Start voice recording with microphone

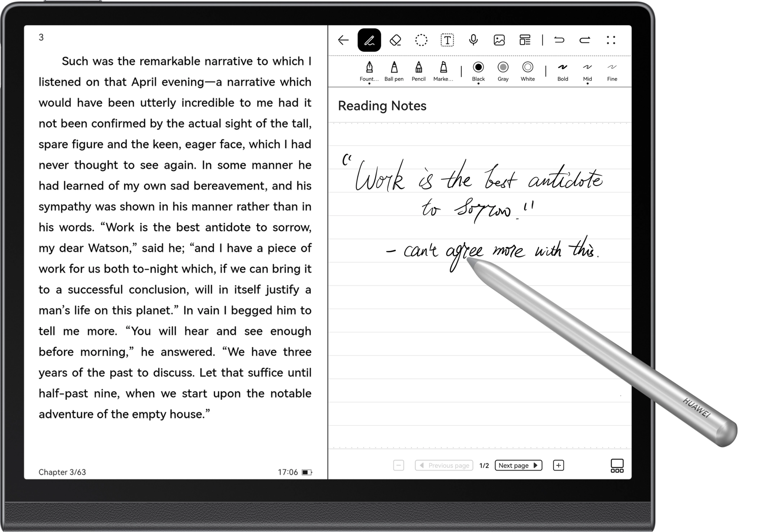pos(473,40)
